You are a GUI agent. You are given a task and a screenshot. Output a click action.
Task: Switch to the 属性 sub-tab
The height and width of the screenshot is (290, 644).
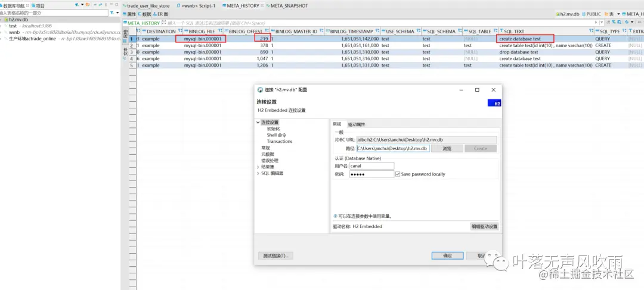coord(129,14)
